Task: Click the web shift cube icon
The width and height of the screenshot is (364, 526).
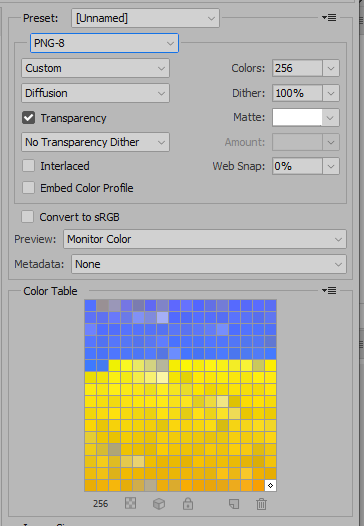Action: click(x=159, y=504)
